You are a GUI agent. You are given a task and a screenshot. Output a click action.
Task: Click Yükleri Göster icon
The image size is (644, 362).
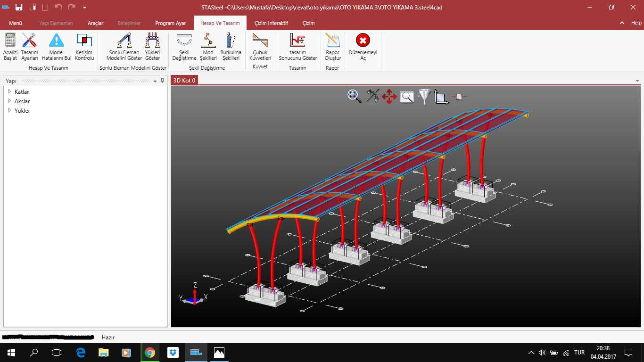tap(152, 41)
